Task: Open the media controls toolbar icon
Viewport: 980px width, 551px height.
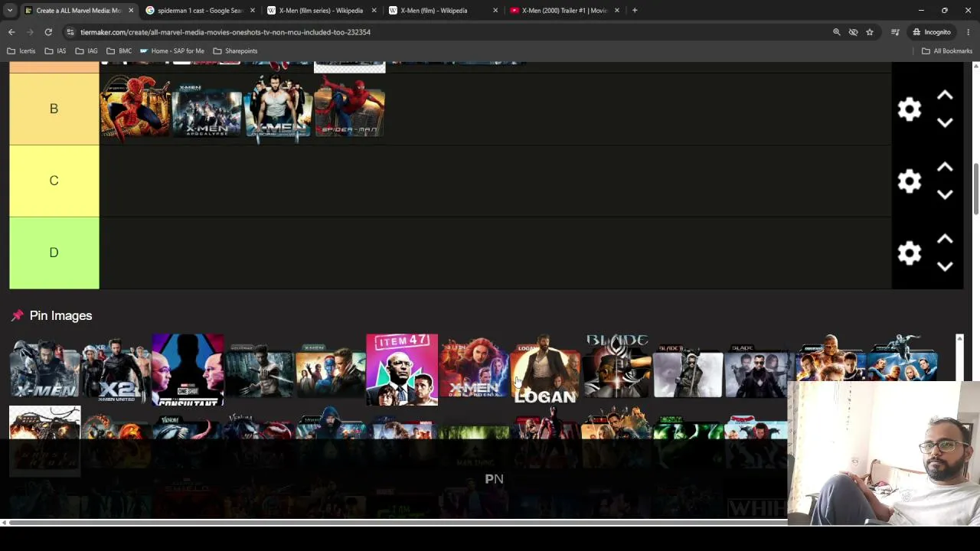Action: (x=895, y=32)
